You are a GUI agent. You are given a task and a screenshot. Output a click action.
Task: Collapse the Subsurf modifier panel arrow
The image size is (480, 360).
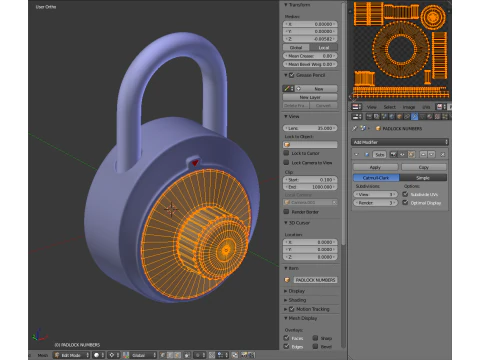356,154
